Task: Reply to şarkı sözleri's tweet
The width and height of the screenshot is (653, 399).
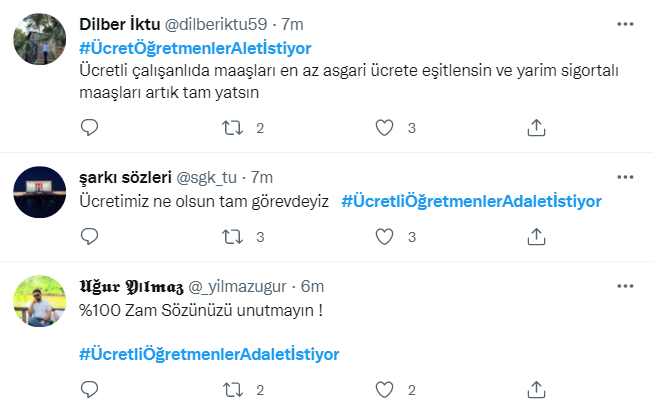Action: coord(89,237)
